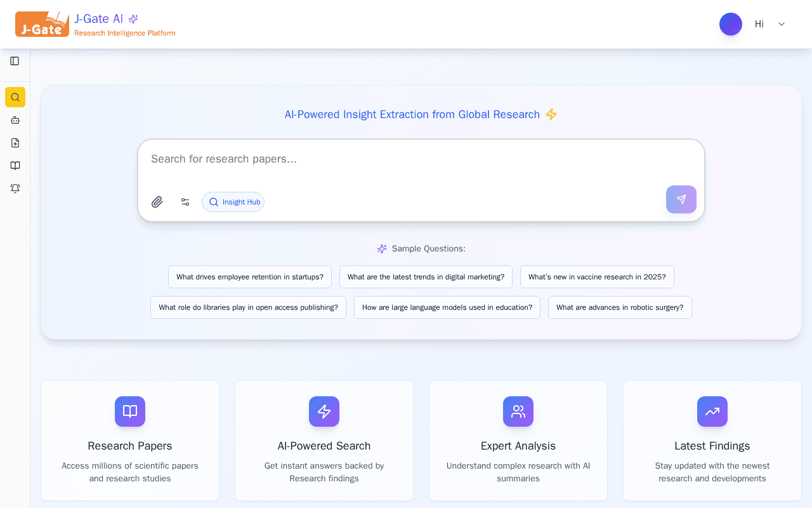Click the paperclip attach icon
The image size is (812, 508).
[x=157, y=202]
